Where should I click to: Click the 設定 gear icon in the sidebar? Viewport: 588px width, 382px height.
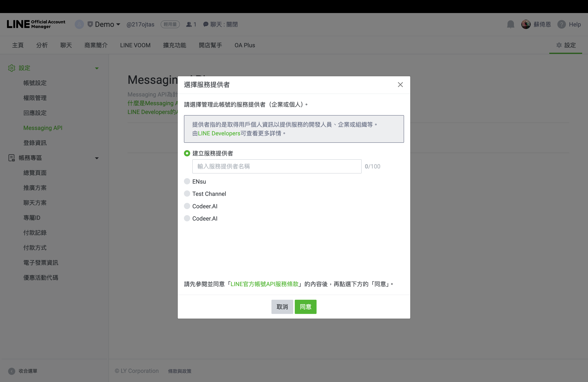(x=12, y=68)
